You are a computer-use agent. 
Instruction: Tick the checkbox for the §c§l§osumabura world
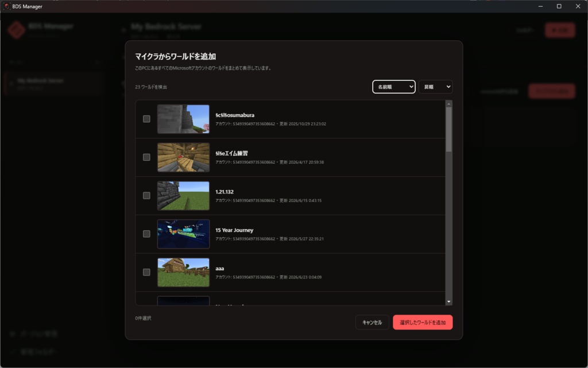coord(146,119)
